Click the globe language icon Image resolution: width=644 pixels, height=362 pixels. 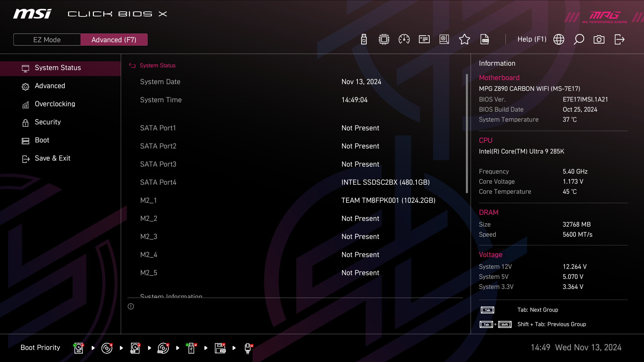point(558,40)
